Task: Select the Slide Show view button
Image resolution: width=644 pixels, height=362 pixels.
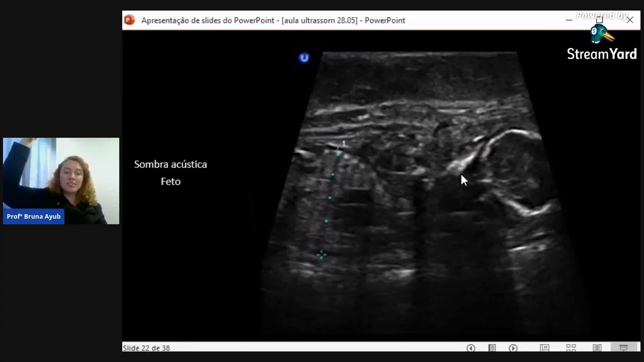Action: (x=623, y=348)
